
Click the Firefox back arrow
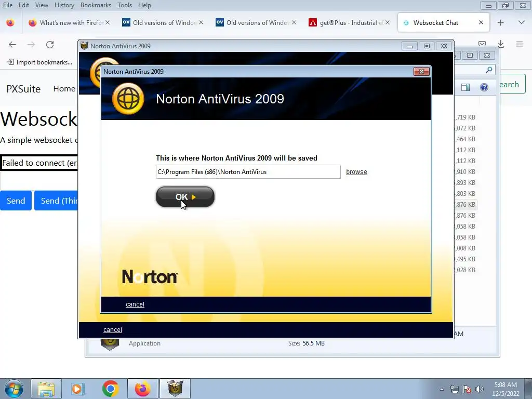tap(12, 45)
